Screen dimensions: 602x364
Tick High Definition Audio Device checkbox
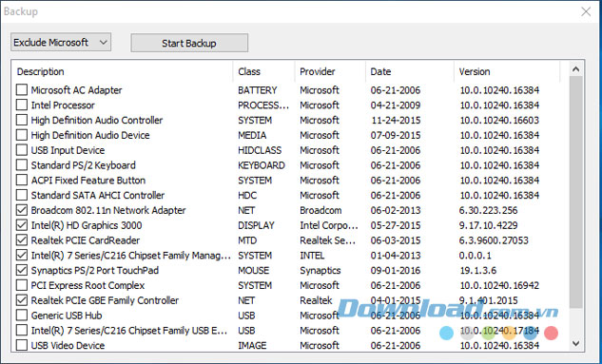(22, 135)
